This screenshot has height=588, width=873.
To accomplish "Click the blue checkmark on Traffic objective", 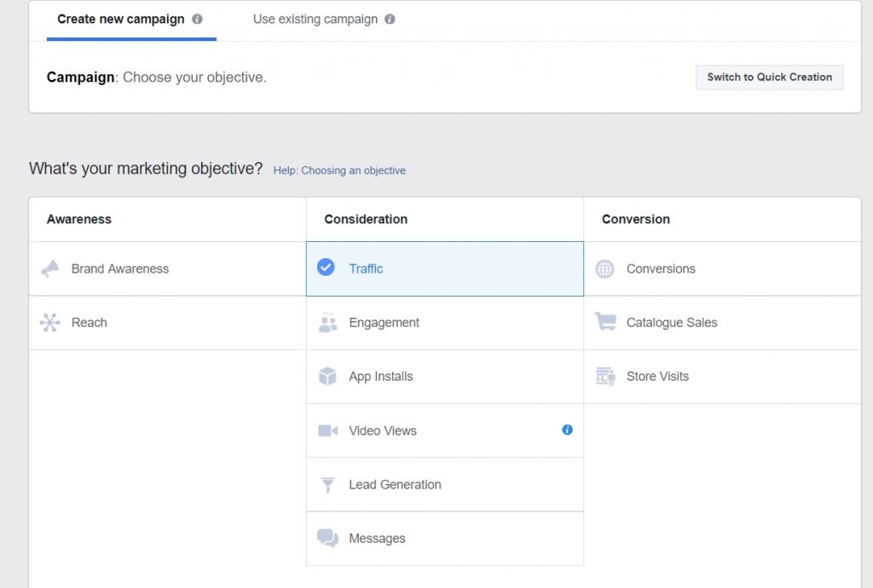I will point(326,267).
